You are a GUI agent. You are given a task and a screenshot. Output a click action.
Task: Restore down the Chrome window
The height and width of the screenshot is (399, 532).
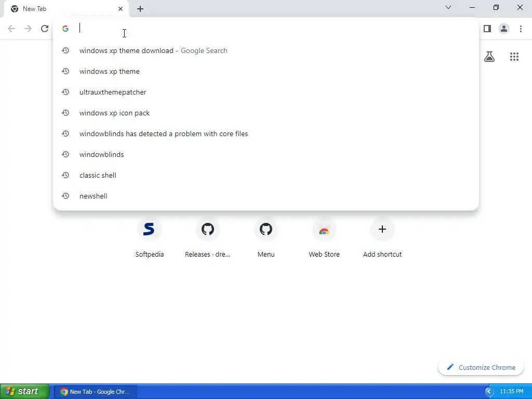(496, 7)
